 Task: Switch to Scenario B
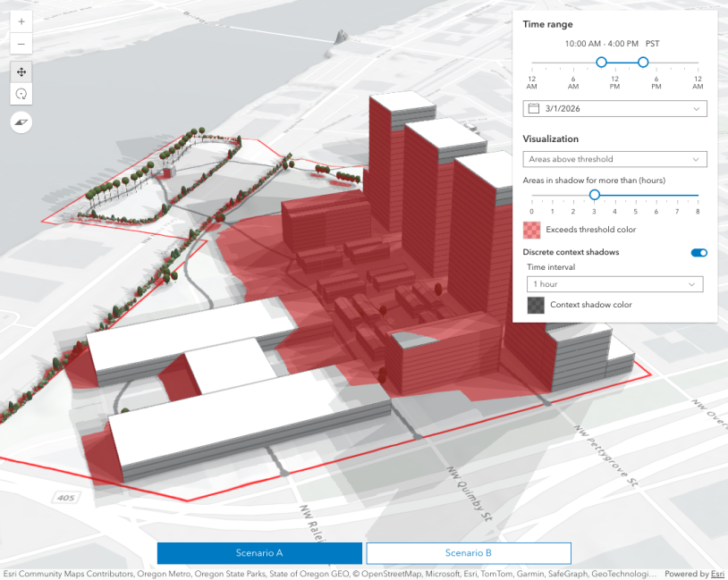click(468, 553)
